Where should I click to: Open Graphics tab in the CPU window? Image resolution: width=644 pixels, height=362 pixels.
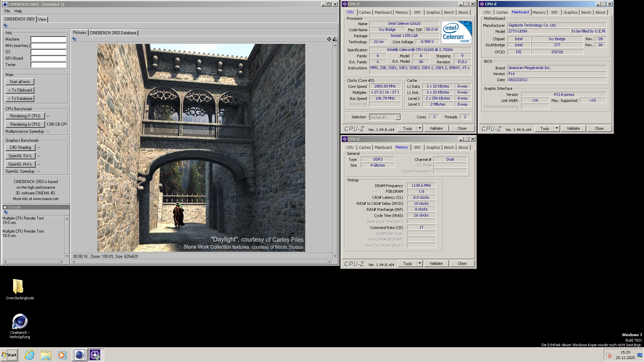click(433, 12)
